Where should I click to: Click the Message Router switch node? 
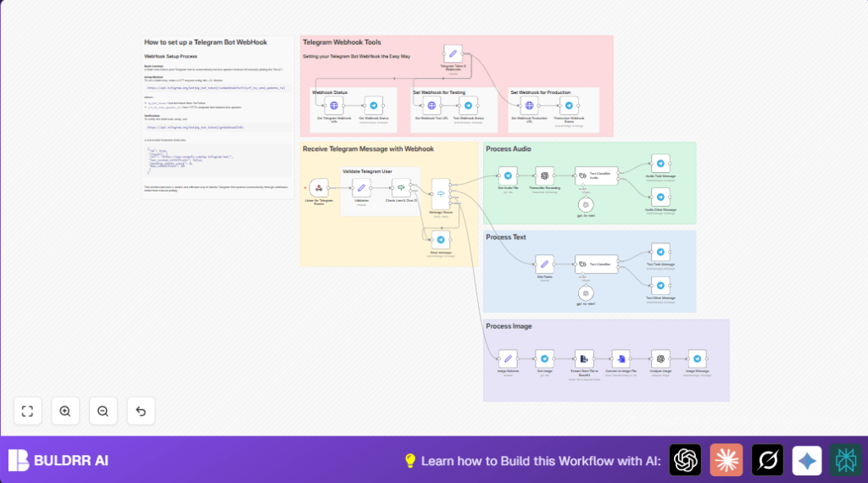pyautogui.click(x=441, y=193)
